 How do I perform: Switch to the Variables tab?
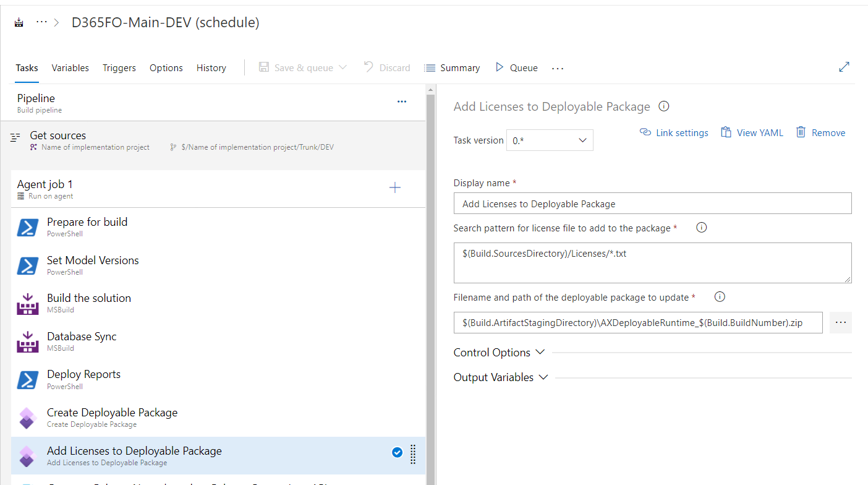70,67
